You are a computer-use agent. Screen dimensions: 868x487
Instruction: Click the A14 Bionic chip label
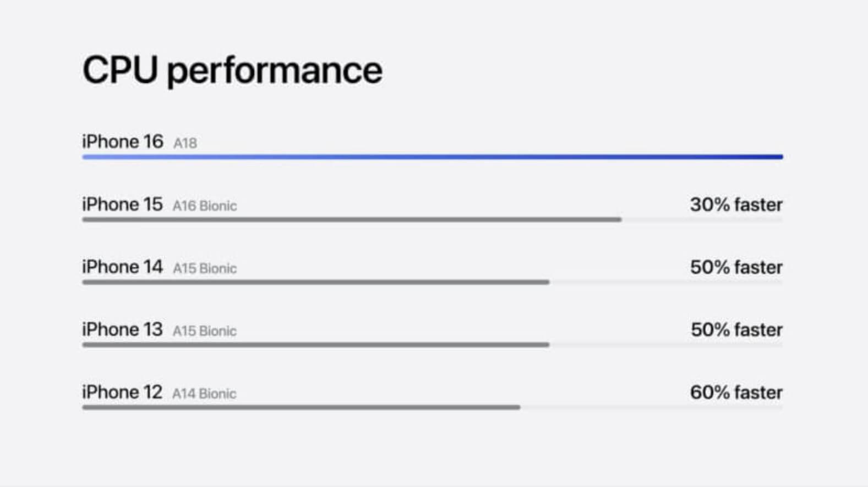click(x=204, y=394)
